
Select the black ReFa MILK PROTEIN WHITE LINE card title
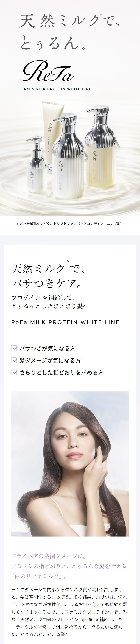[65, 322]
